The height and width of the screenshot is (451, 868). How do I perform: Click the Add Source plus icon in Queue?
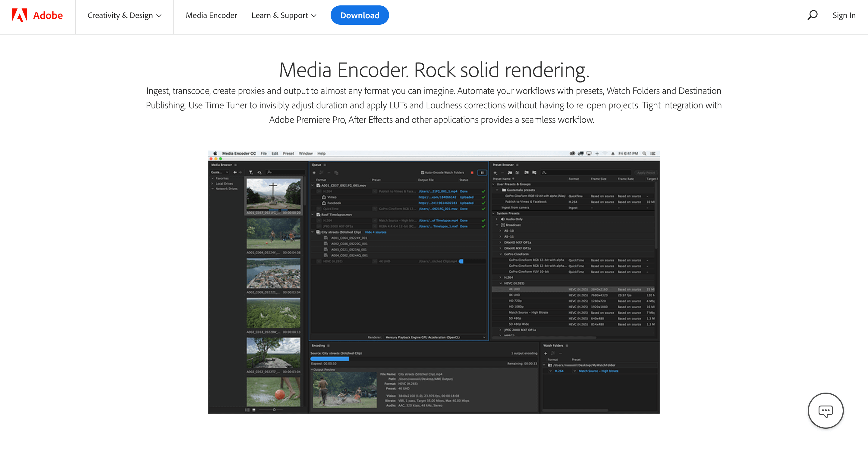click(314, 173)
